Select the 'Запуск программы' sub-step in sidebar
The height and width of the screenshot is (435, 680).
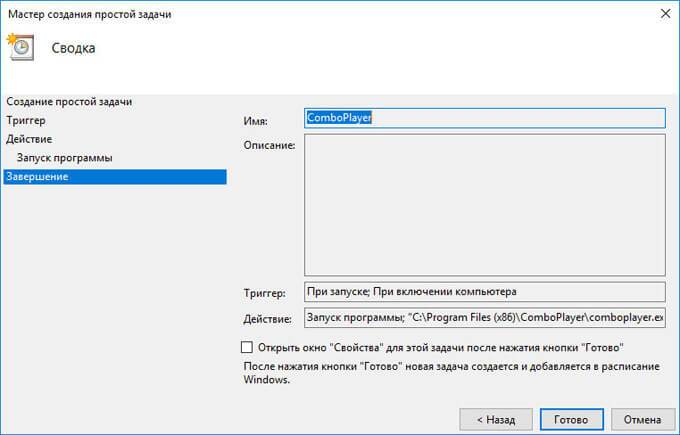click(65, 158)
